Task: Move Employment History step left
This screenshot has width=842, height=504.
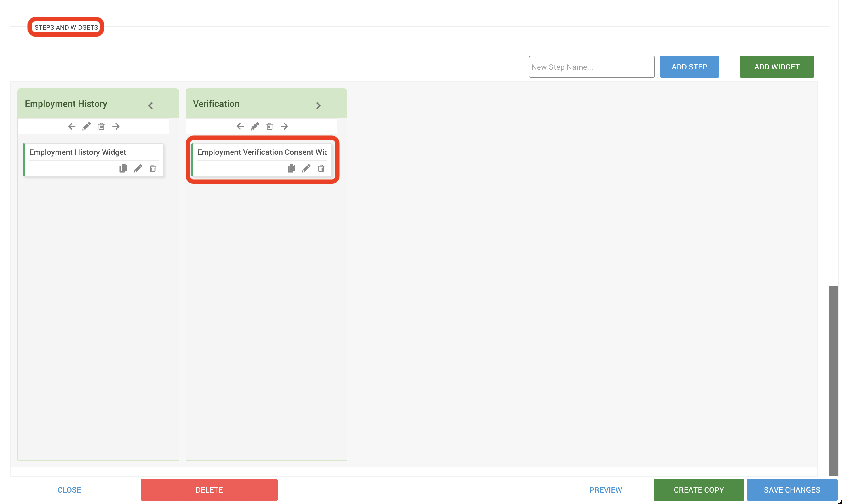Action: pyautogui.click(x=72, y=126)
